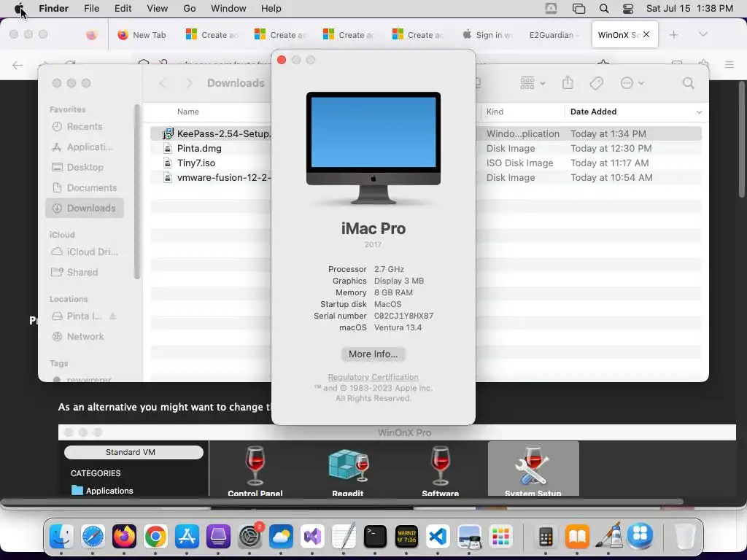Open Desktop in Finder sidebar
Screen dimensions: 747x560
point(85,167)
